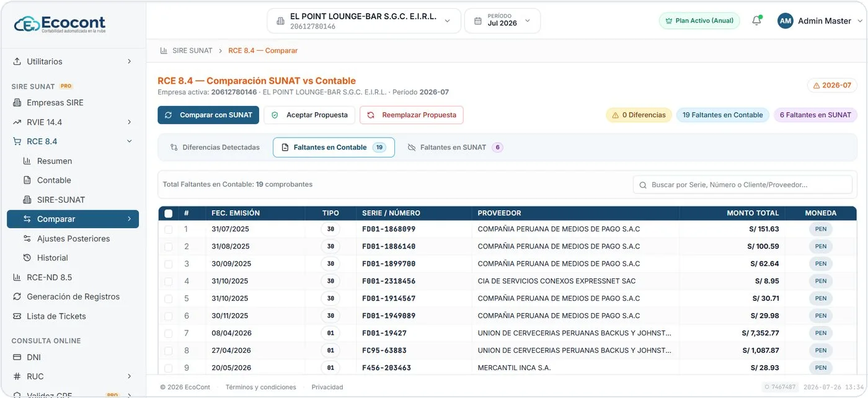
Task: Click the swap icon in Comparar item
Action: pyautogui.click(x=27, y=219)
